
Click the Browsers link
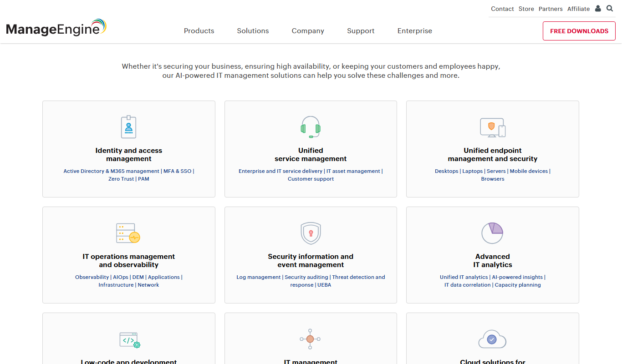[493, 179]
